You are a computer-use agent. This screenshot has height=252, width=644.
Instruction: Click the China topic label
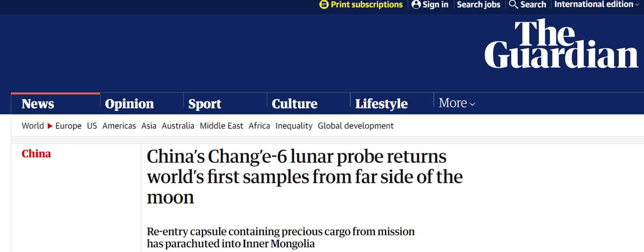[36, 154]
